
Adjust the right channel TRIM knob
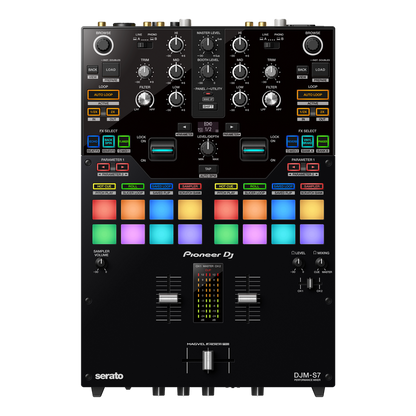(271, 71)
